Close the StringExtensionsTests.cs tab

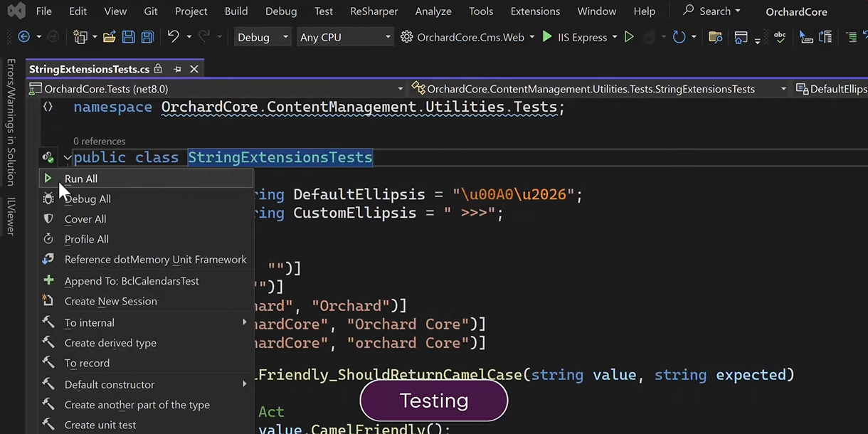point(194,69)
